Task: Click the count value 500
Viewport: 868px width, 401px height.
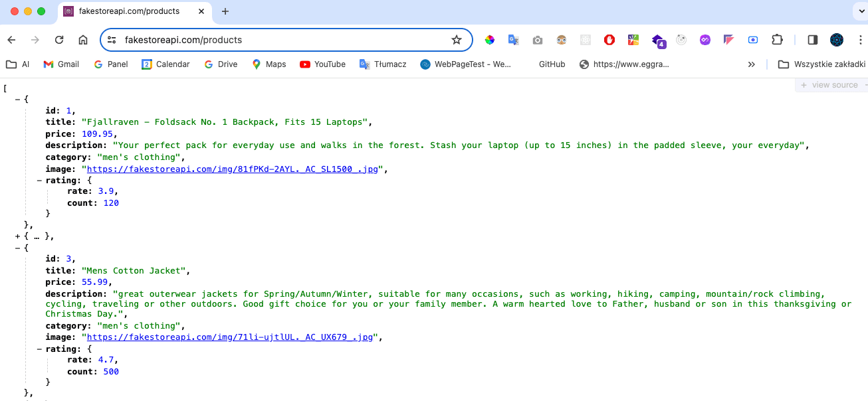Action: 111,372
